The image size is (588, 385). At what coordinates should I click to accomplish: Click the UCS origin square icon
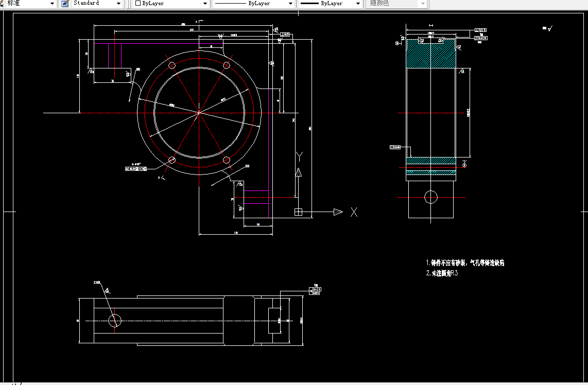[x=298, y=212]
